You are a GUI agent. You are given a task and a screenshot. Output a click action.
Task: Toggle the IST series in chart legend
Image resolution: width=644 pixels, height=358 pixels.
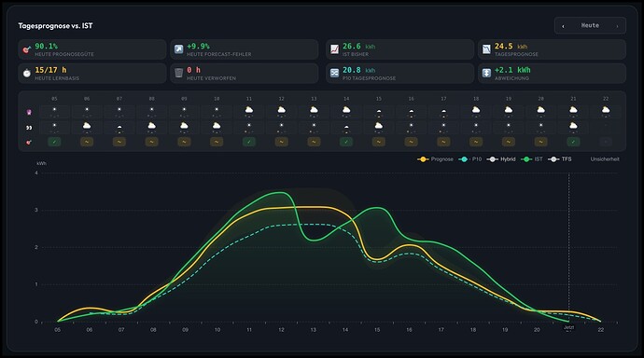click(x=532, y=159)
